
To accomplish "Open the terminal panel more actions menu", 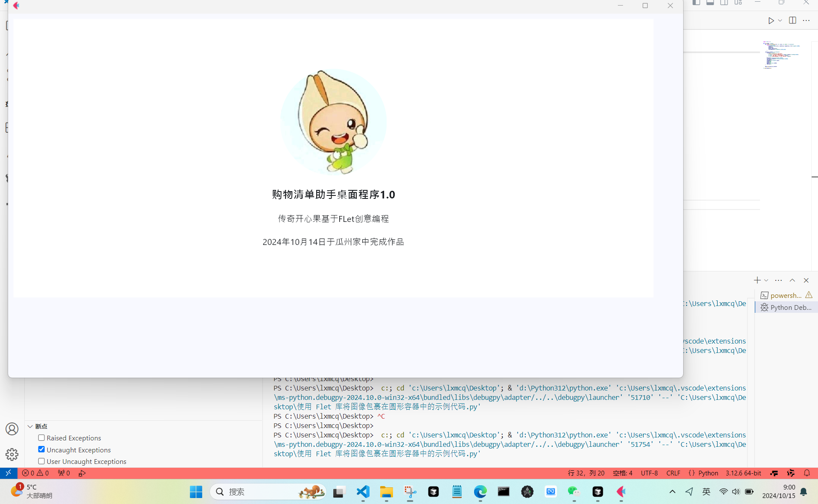I will pos(778,280).
